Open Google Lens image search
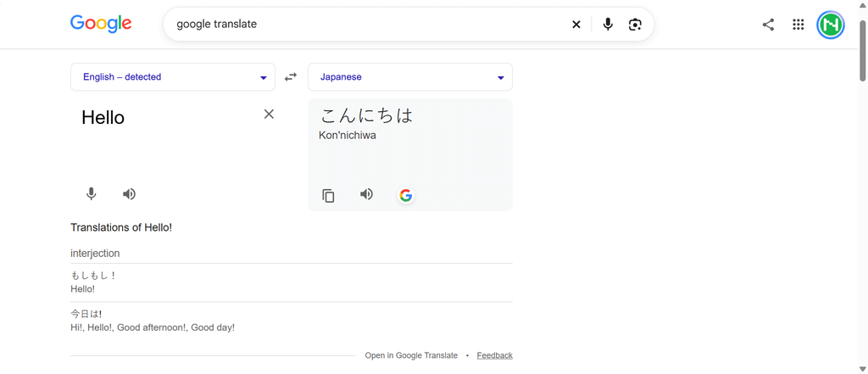 635,25
